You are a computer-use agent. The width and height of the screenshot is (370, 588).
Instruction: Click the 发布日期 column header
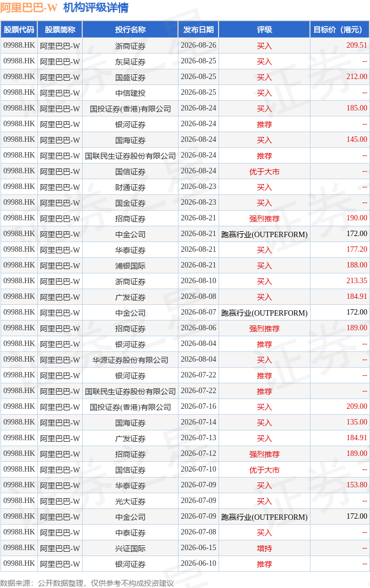199,30
